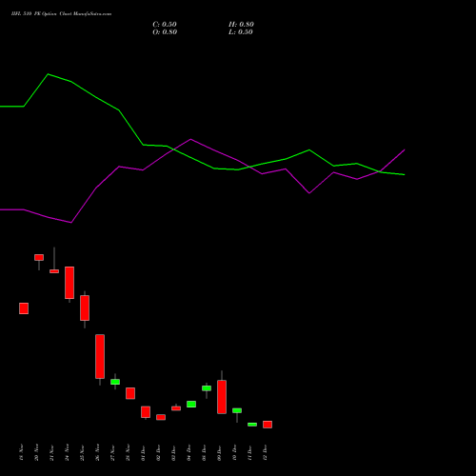Select the 20 Nov date label
The image size is (476, 476).
(x=36, y=452)
